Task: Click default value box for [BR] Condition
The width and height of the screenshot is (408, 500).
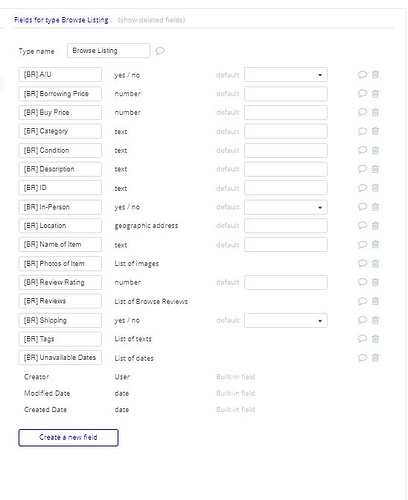Action: 286,150
